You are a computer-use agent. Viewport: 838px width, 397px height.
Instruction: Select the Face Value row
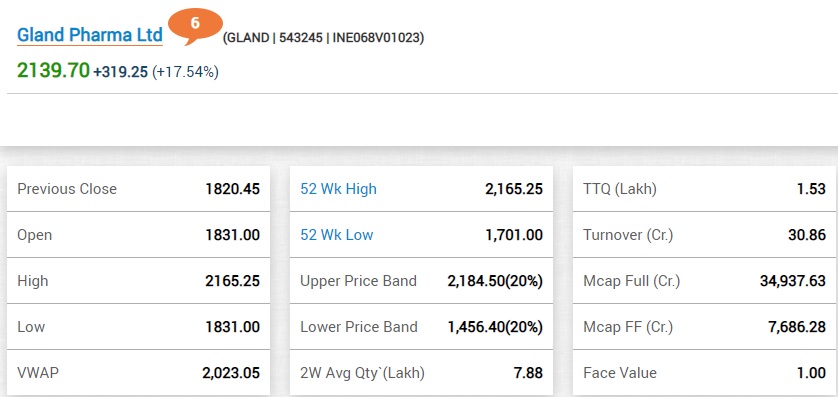[x=704, y=373]
